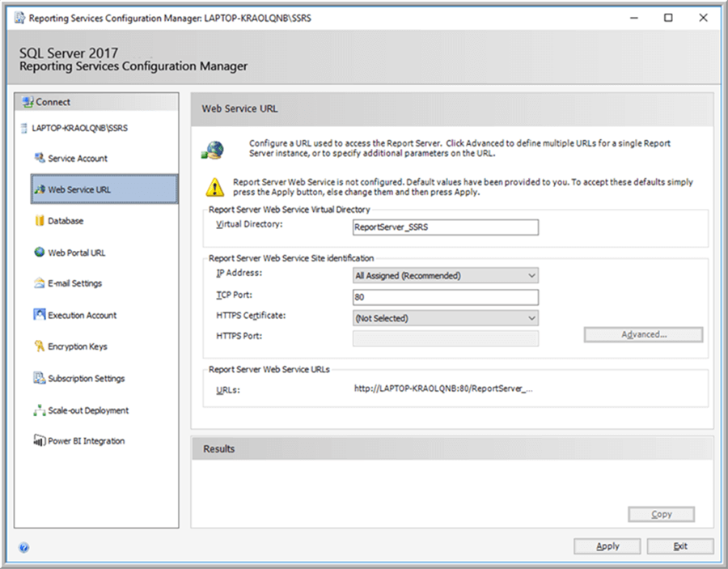
Task: Click the application icon in title bar
Action: coord(19,18)
